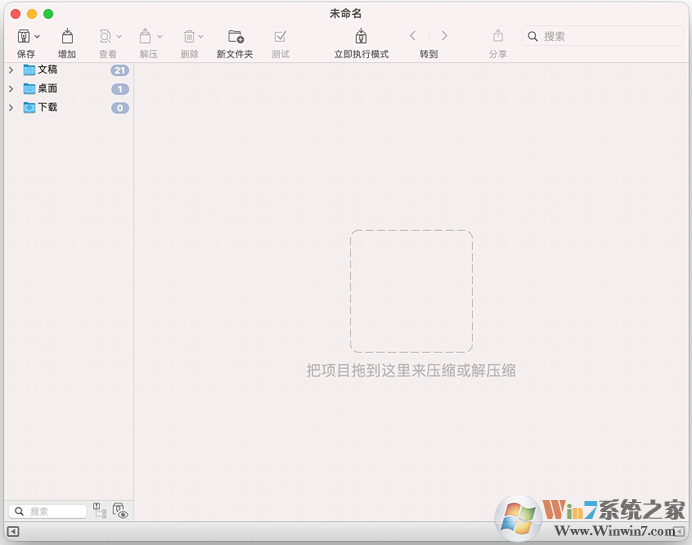Go back with the left arrow in 转到

tap(413, 36)
